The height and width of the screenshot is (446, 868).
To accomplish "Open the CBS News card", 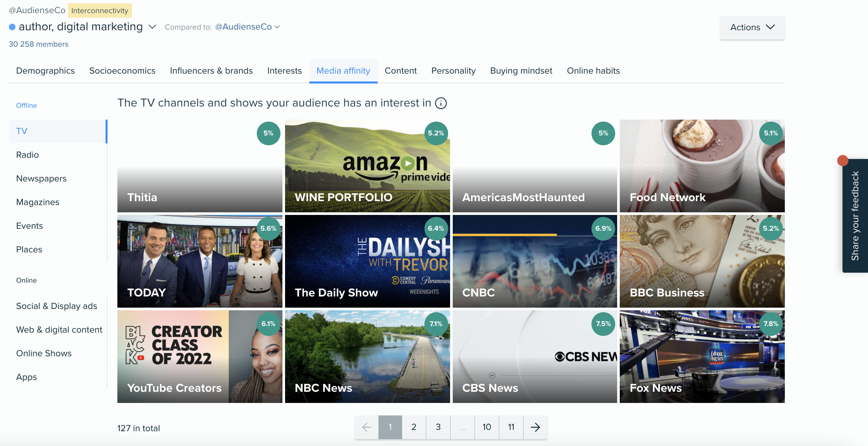I will coord(535,356).
